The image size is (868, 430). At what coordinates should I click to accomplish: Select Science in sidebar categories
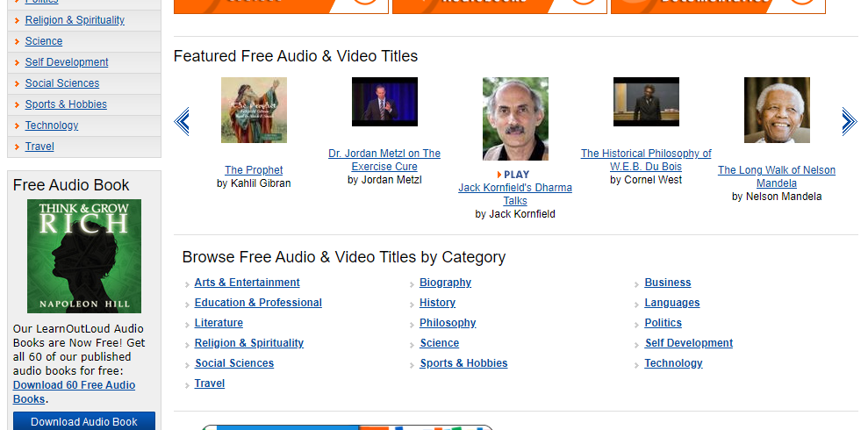pyautogui.click(x=44, y=41)
